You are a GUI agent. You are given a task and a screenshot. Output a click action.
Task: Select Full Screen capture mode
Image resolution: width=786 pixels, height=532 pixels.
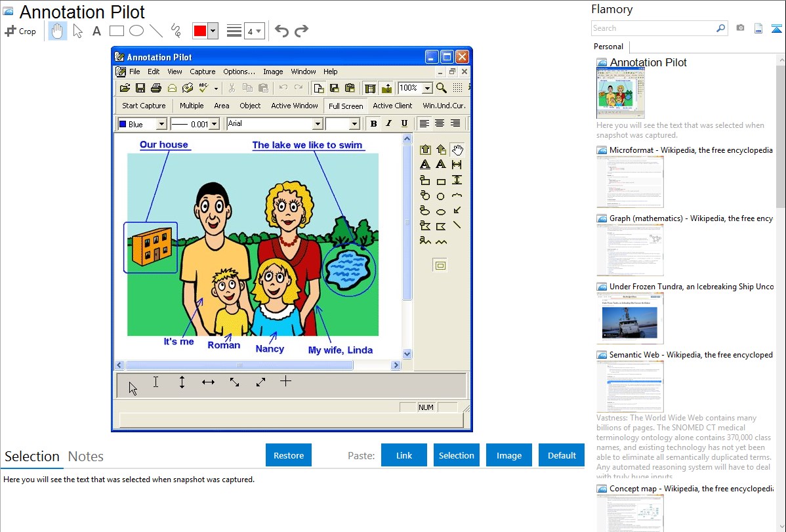pyautogui.click(x=346, y=106)
